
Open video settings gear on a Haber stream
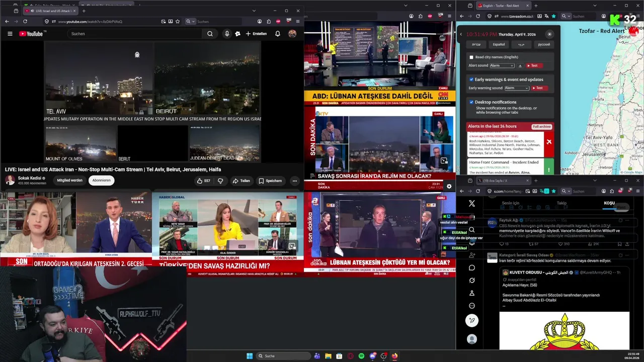click(x=449, y=186)
